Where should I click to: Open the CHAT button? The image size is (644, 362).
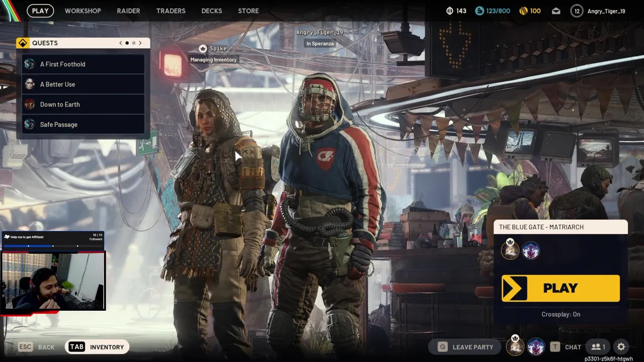pyautogui.click(x=566, y=347)
